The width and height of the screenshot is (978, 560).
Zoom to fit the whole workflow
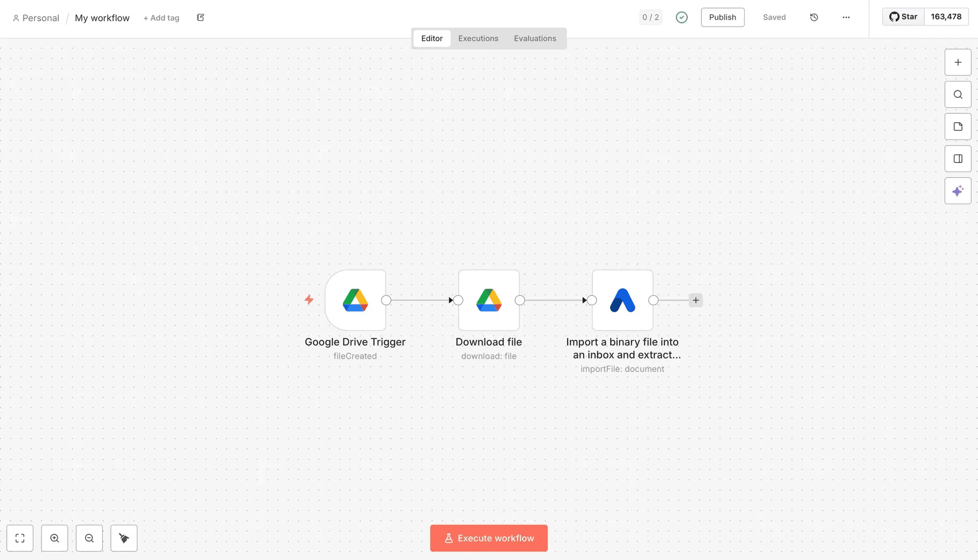(x=20, y=538)
